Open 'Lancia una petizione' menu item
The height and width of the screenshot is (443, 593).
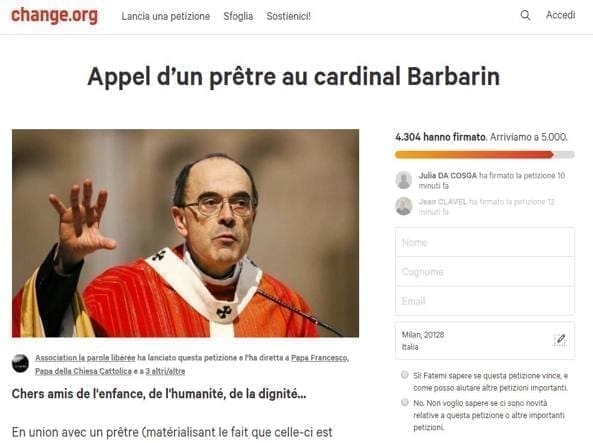point(166,16)
